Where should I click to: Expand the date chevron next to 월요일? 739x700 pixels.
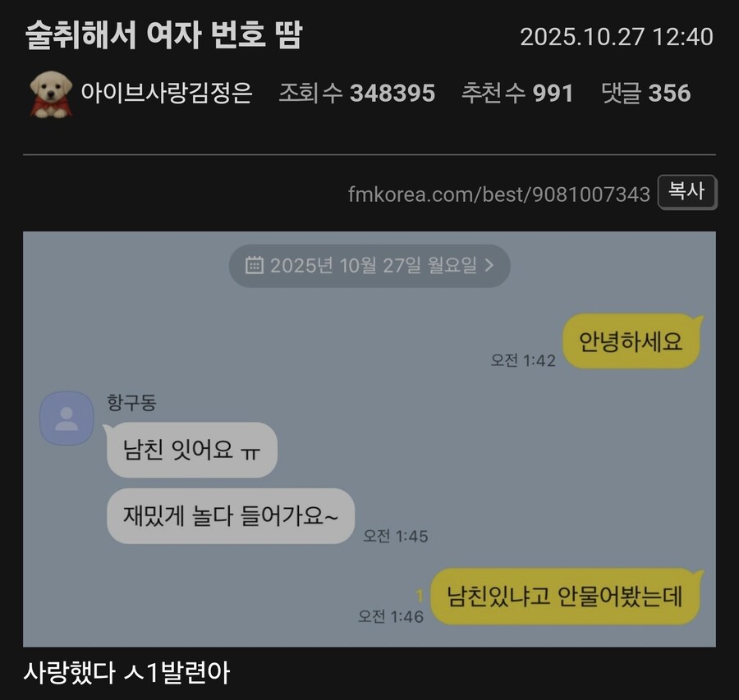(x=489, y=265)
